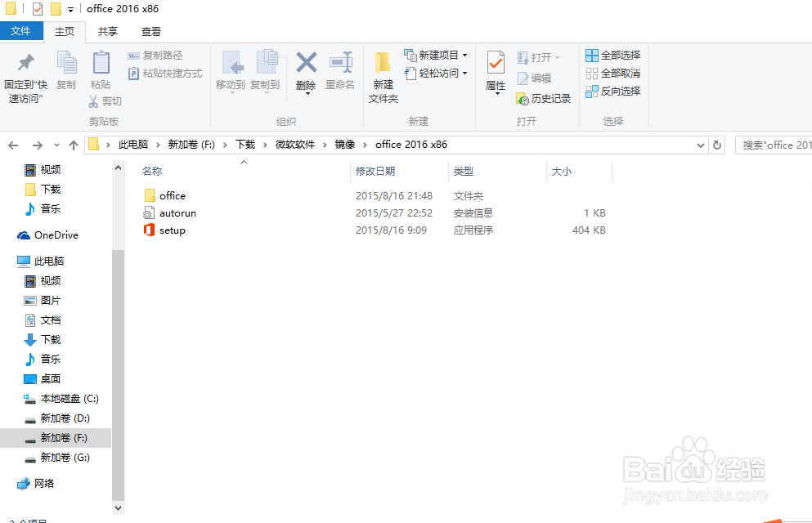Click 下载 in the address breadcrumb

click(x=245, y=145)
